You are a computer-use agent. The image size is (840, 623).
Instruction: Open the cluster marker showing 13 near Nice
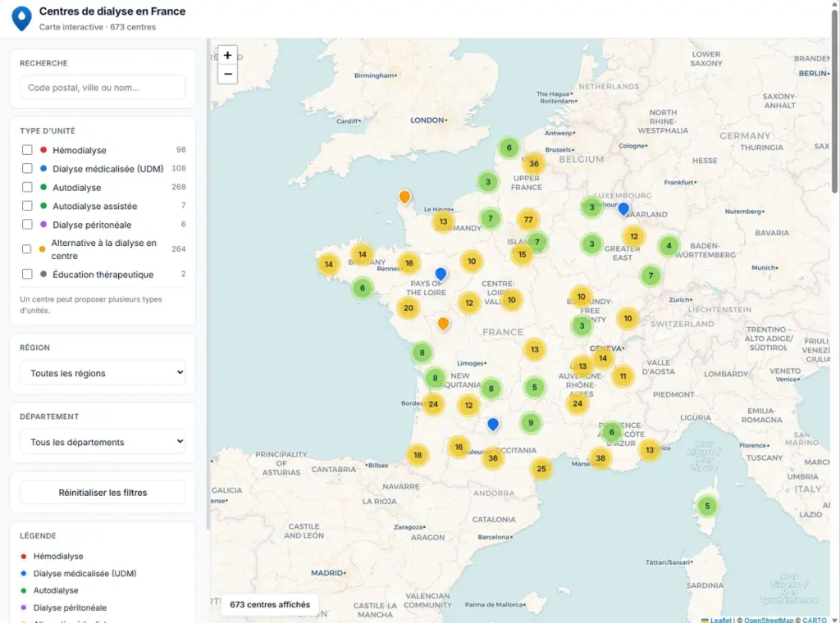[650, 450]
